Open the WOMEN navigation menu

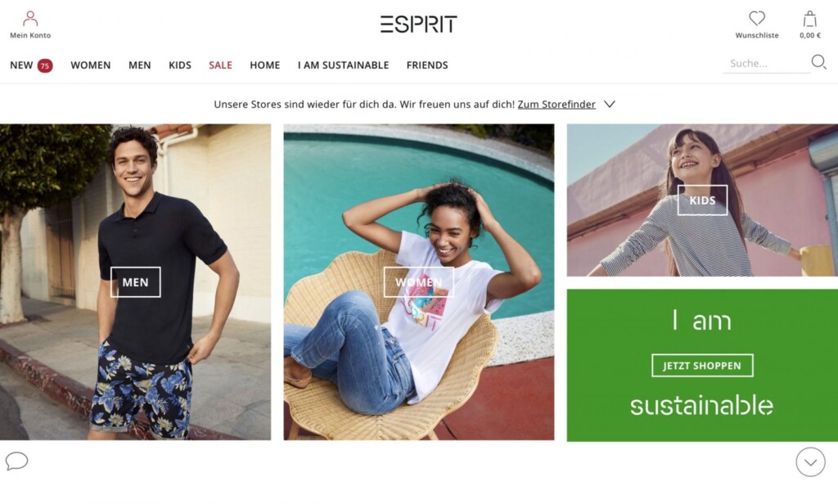coord(90,65)
